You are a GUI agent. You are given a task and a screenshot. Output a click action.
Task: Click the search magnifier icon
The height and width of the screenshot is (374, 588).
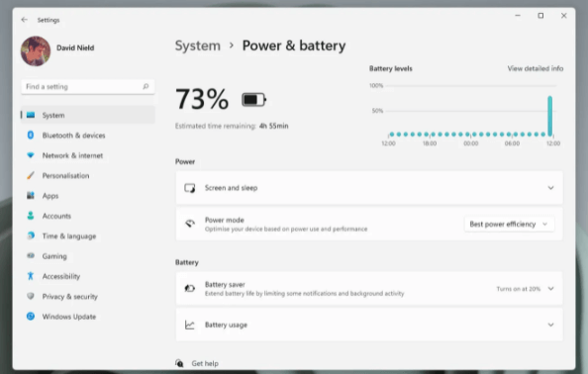point(146,86)
